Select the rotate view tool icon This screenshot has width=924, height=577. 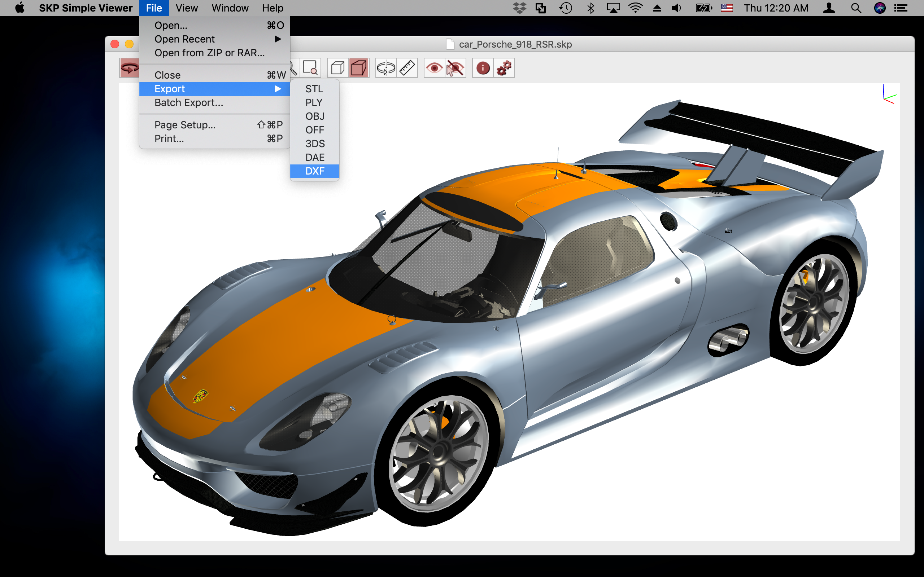pyautogui.click(x=130, y=68)
